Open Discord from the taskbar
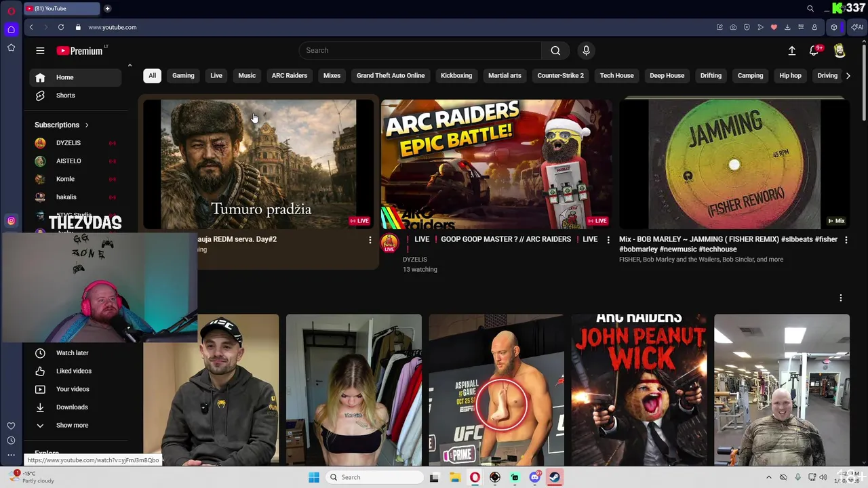This screenshot has height=488, width=868. [535, 477]
